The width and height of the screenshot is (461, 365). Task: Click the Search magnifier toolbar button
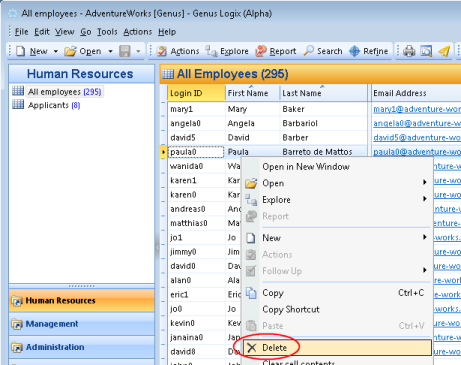click(x=323, y=51)
